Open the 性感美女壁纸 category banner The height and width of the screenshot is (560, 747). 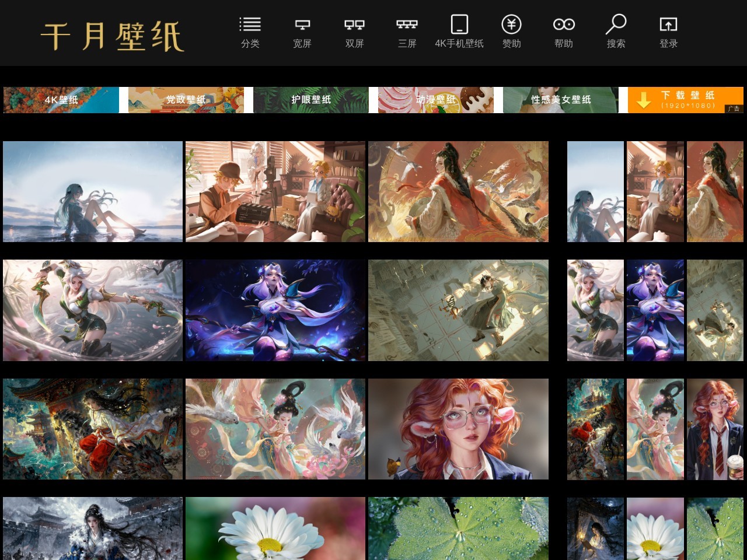coord(560,100)
